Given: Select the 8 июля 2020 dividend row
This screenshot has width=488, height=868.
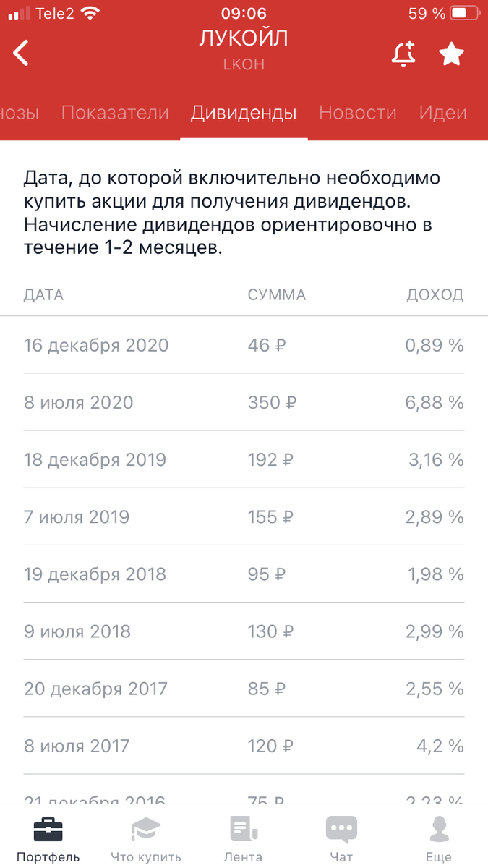Looking at the screenshot, I should 244,402.
